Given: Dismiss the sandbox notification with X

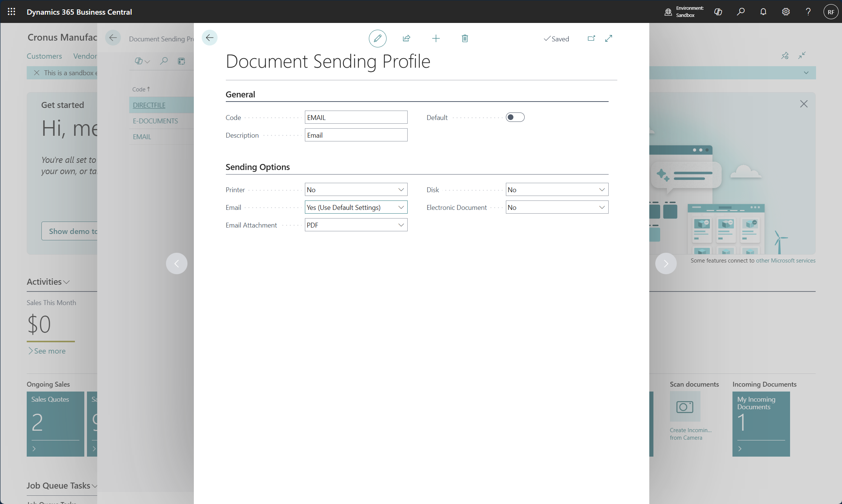Looking at the screenshot, I should point(37,73).
